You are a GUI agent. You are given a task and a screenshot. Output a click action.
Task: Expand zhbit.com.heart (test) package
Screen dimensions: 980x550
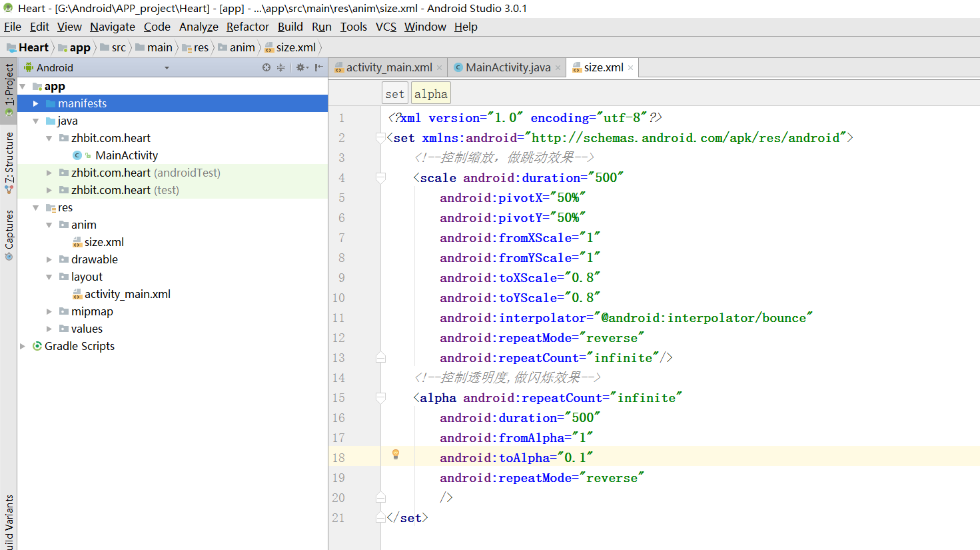pyautogui.click(x=49, y=190)
